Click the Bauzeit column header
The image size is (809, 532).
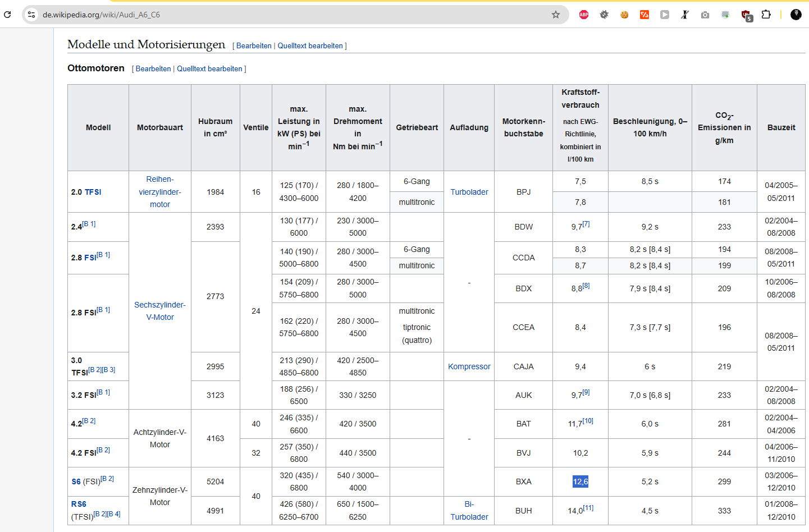click(x=781, y=128)
